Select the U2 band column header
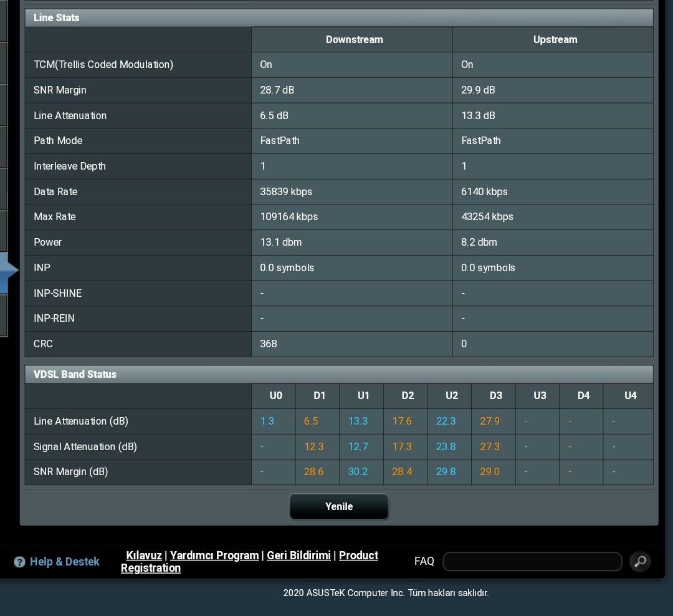The width and height of the screenshot is (673, 616). tap(452, 396)
